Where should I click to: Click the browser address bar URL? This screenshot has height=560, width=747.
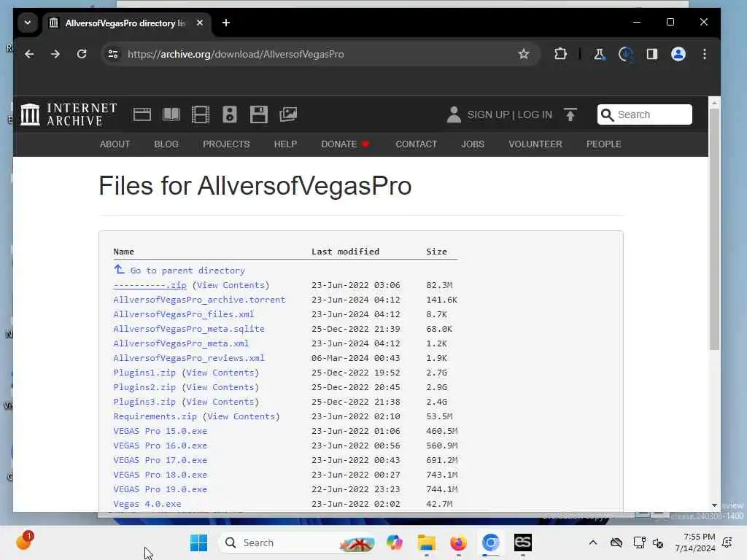(x=236, y=54)
